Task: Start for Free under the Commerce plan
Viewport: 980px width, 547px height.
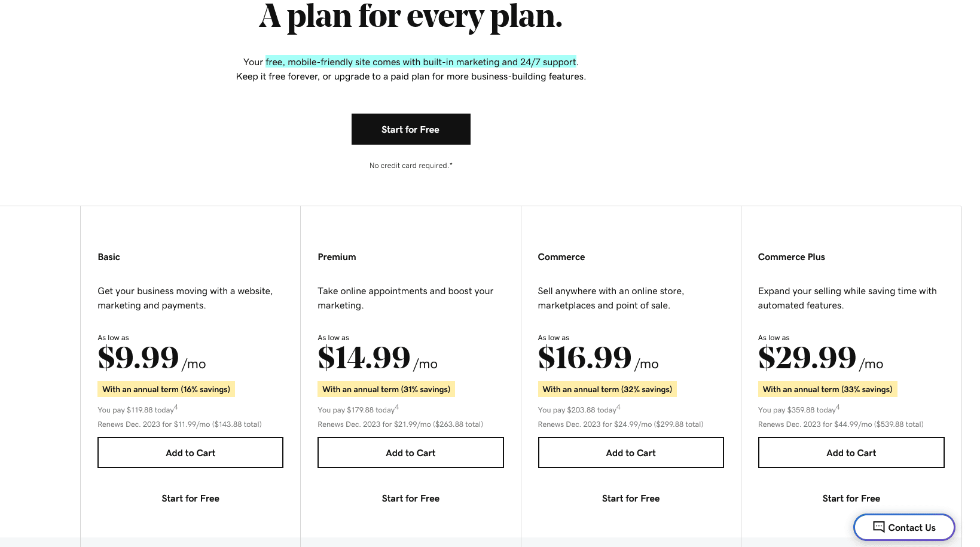Action: 631,499
